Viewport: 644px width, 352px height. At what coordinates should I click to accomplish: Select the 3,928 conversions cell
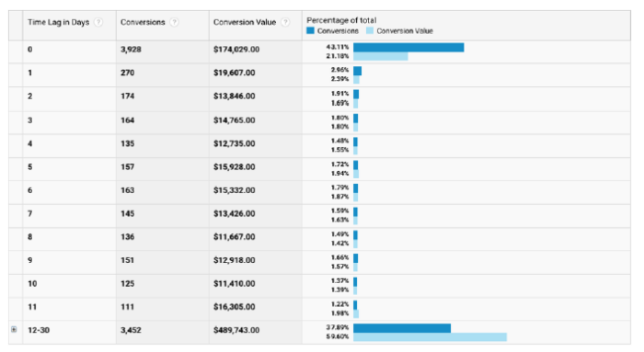131,50
